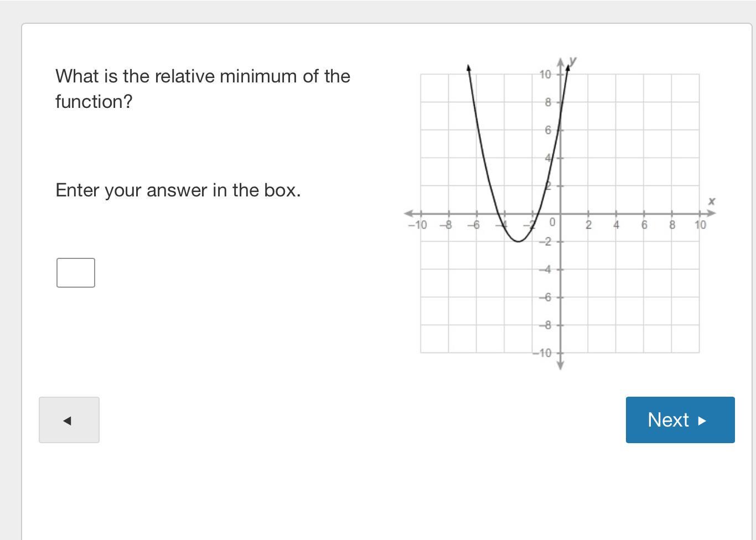Click the 6 tick label on y-axis

click(x=548, y=130)
